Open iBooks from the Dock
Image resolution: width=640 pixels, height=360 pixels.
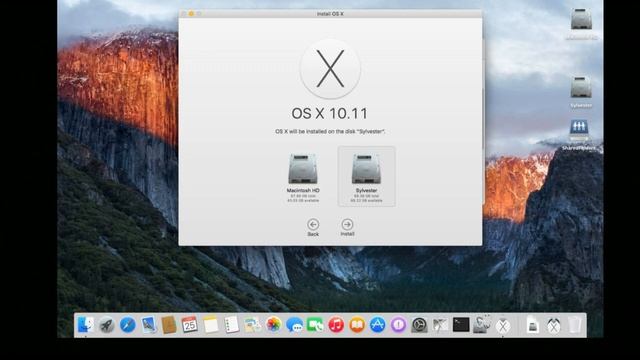357,325
